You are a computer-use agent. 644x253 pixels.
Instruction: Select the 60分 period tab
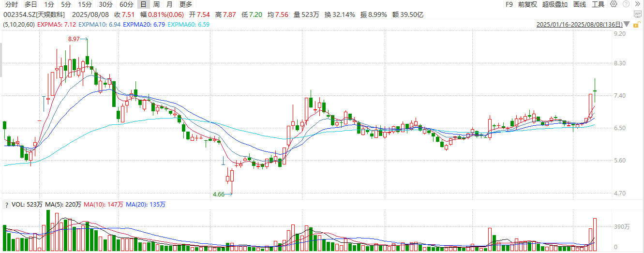tap(126, 4)
